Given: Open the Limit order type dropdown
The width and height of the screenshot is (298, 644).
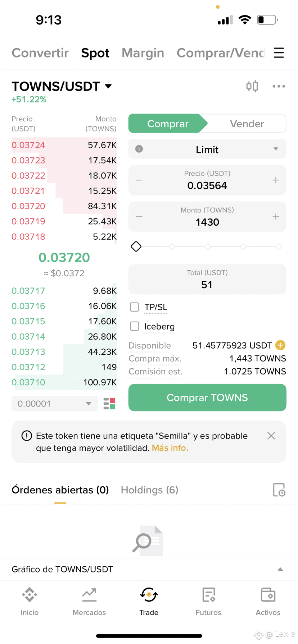Looking at the screenshot, I should click(207, 149).
